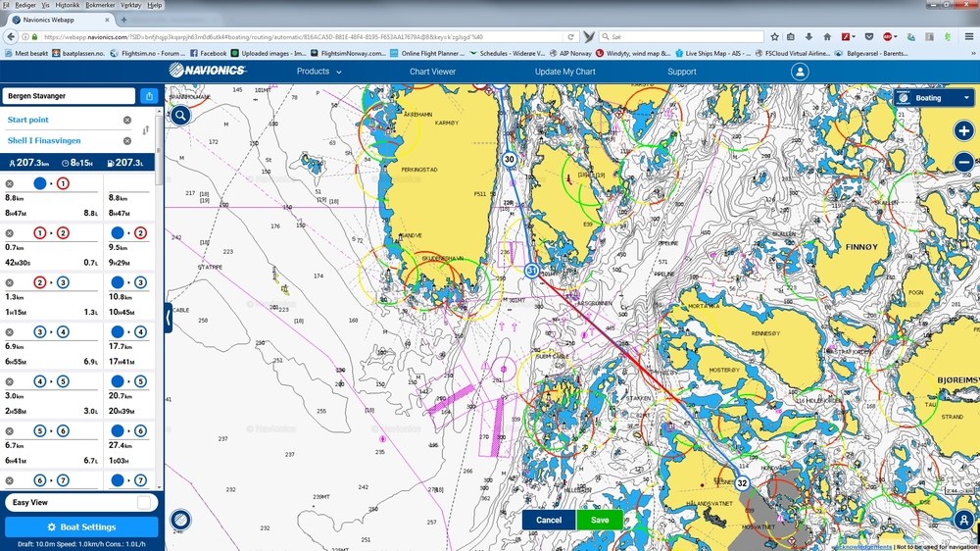Save the route

600,520
